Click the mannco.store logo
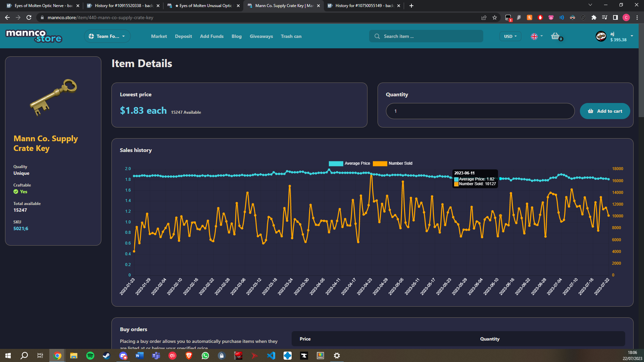Image resolution: width=644 pixels, height=362 pixels. coord(34,36)
